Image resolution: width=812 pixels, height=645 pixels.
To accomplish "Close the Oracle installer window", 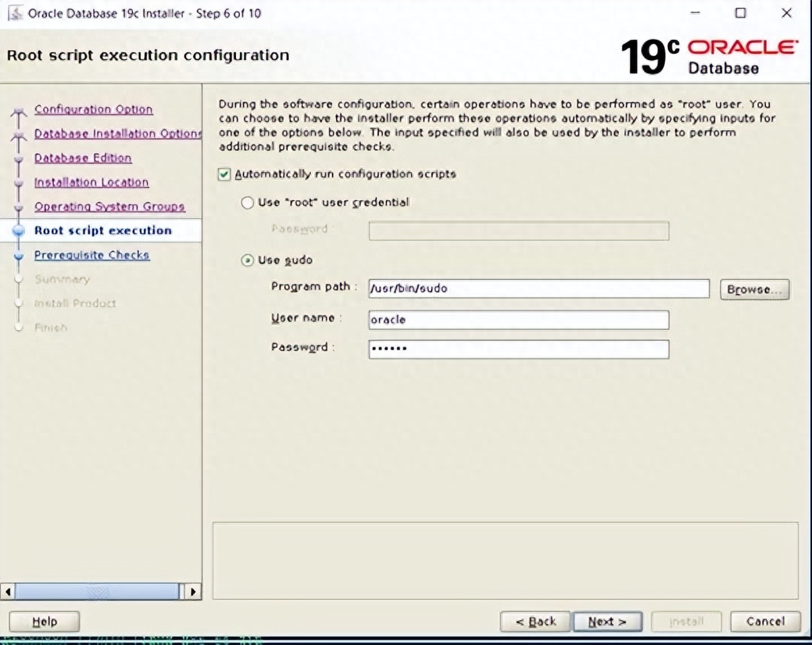I will (x=786, y=13).
